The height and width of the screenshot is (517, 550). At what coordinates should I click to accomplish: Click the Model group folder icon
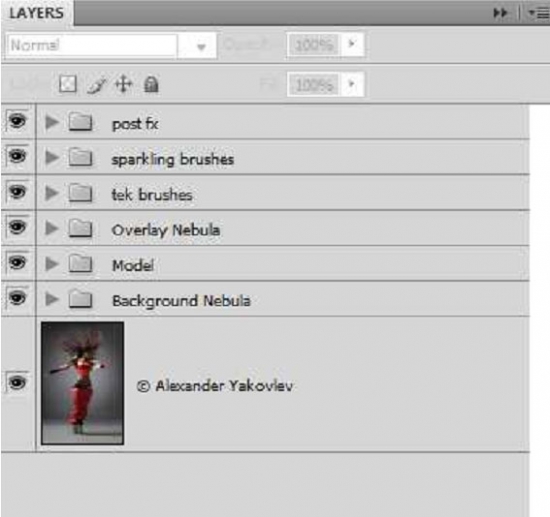(x=80, y=264)
